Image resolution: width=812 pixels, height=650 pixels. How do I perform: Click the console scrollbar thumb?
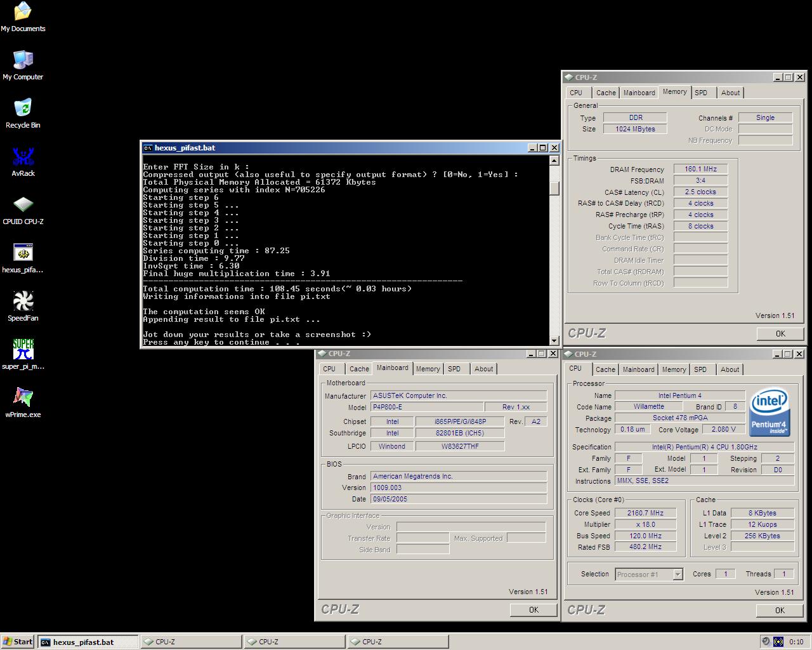click(x=554, y=189)
